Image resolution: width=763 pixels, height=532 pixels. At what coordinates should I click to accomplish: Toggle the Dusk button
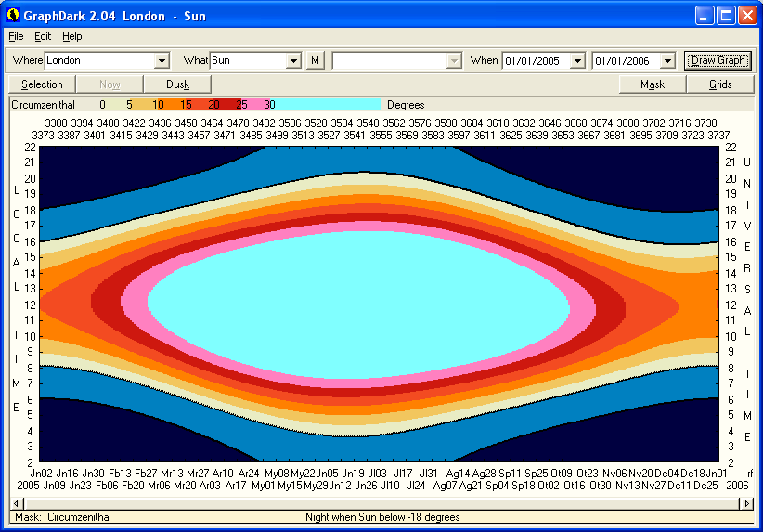pos(177,84)
